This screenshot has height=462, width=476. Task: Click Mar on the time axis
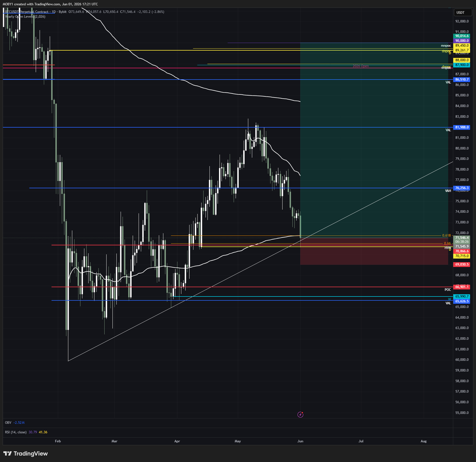click(x=115, y=441)
